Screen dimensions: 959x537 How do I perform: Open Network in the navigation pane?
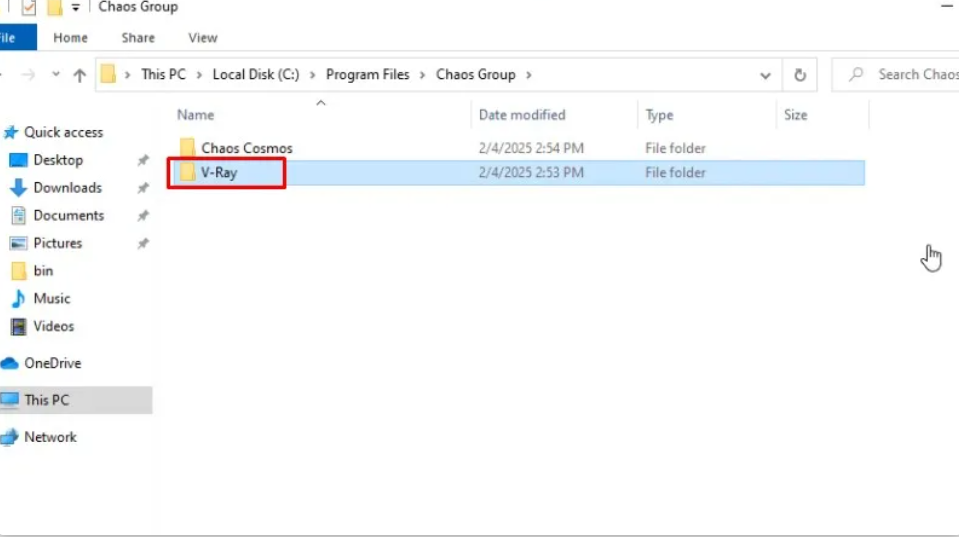click(x=50, y=437)
